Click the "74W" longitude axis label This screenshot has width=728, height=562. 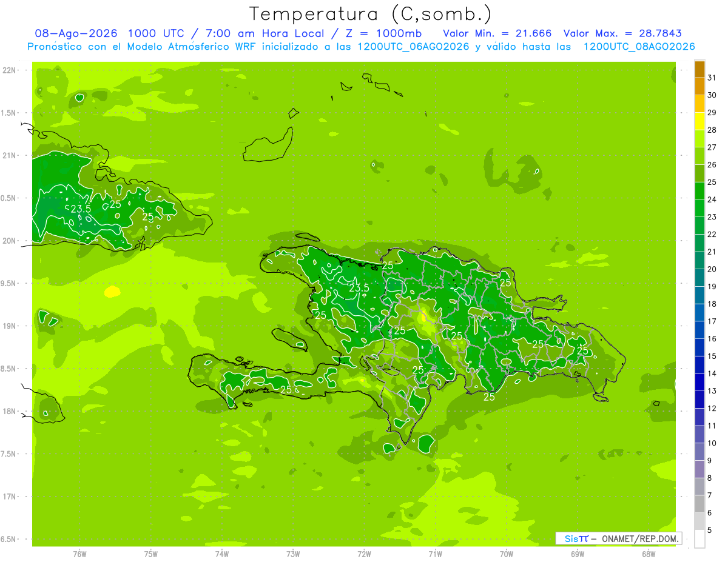point(221,554)
